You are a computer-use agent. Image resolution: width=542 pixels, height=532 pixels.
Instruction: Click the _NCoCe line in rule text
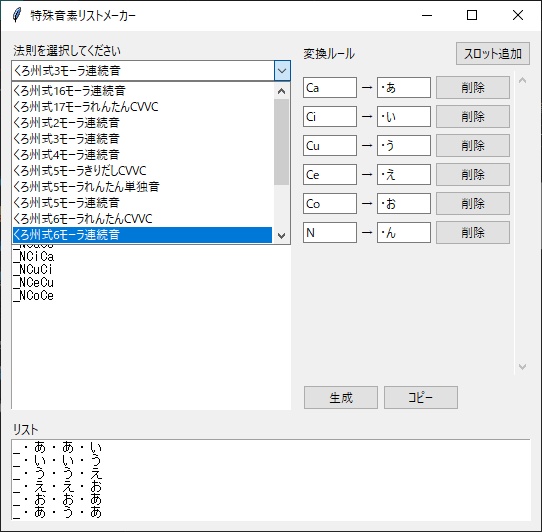tap(34, 296)
